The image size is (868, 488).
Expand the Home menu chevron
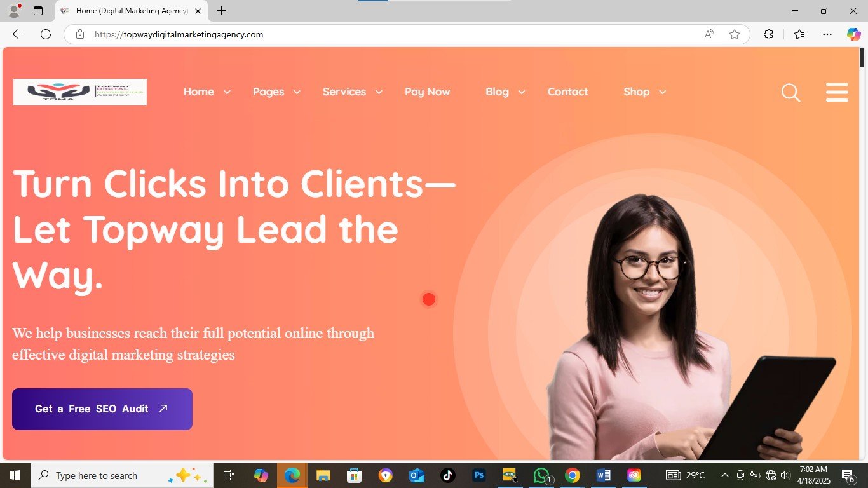(x=227, y=92)
